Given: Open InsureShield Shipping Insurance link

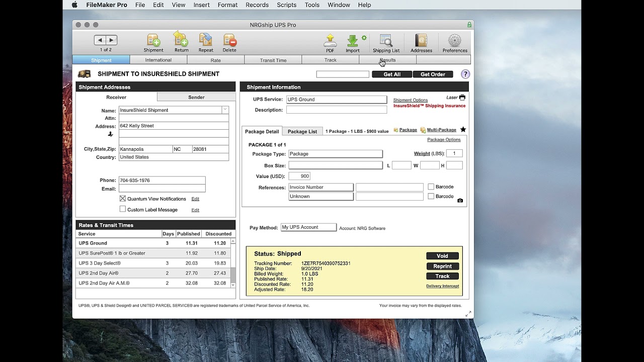Looking at the screenshot, I should (429, 106).
